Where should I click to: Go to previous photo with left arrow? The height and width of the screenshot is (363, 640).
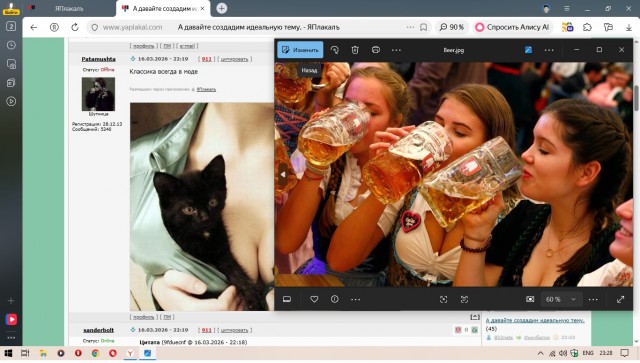(282, 174)
